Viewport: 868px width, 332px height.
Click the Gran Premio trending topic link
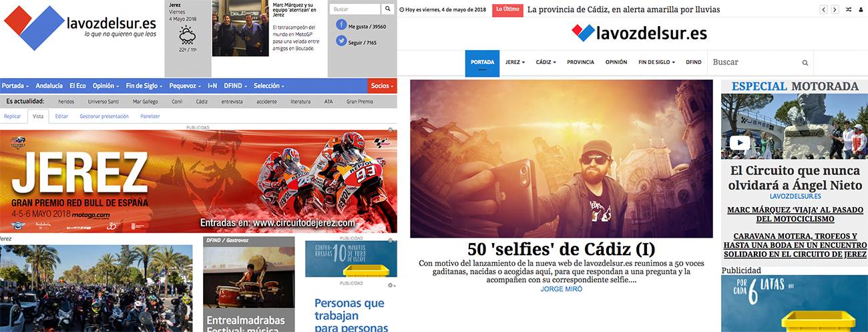(x=360, y=102)
